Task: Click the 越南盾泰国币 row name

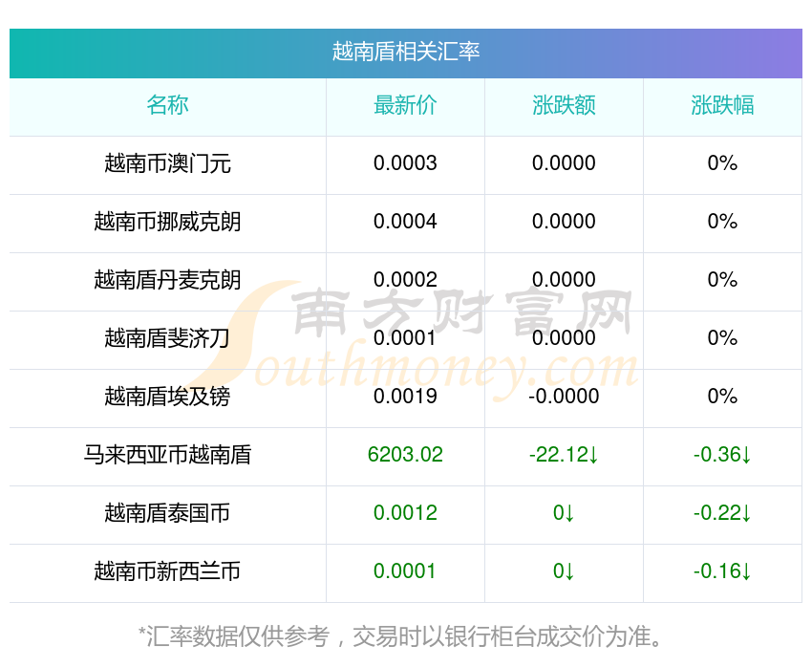Action: click(x=167, y=513)
